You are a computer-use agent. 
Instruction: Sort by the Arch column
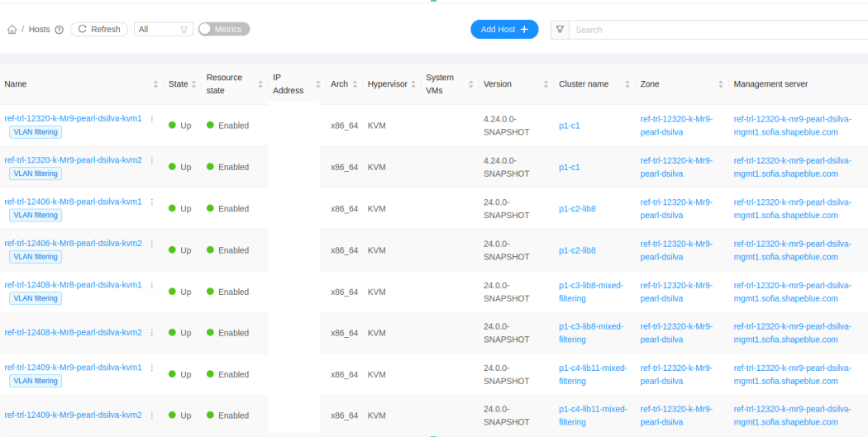tap(355, 84)
